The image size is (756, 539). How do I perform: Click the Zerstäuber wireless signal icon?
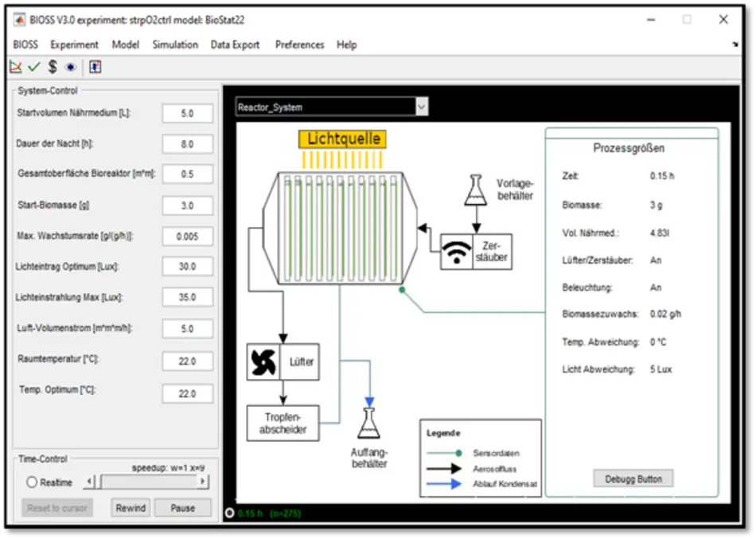pos(456,252)
